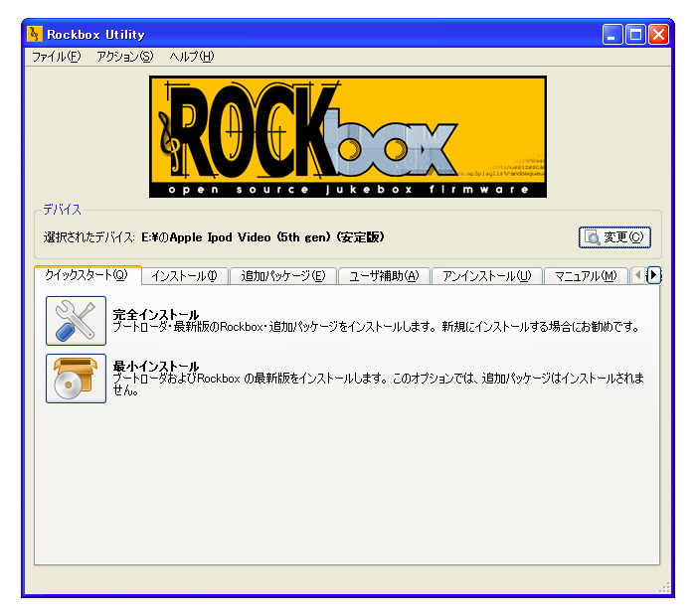Open the ヘルプ(H) menu

tap(192, 57)
